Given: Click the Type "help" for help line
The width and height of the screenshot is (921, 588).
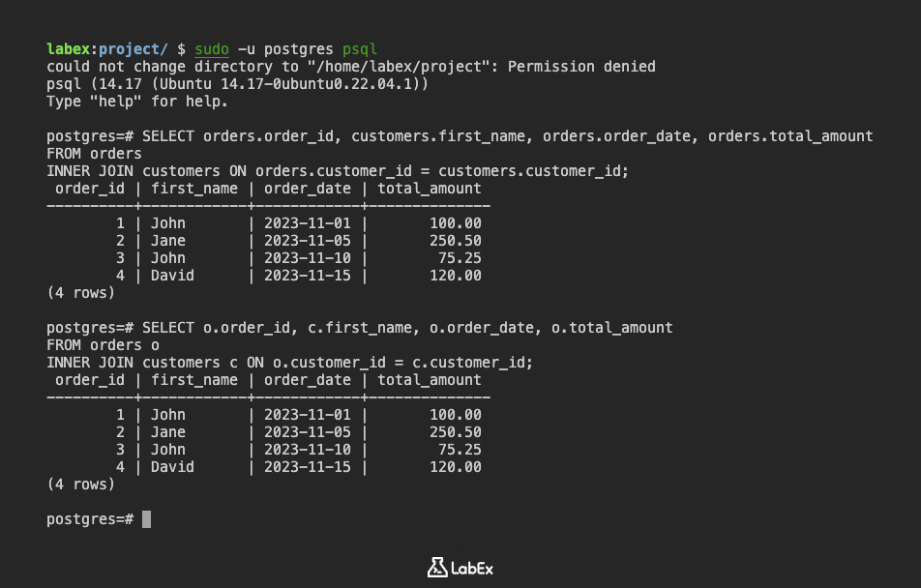Looking at the screenshot, I should pyautogui.click(x=137, y=102).
